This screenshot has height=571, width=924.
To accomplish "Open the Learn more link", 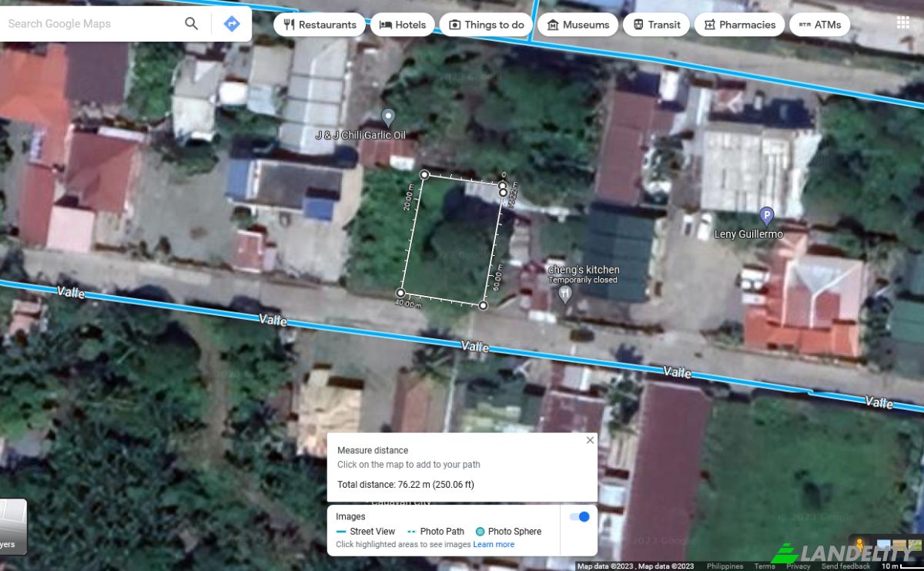I will tap(494, 544).
